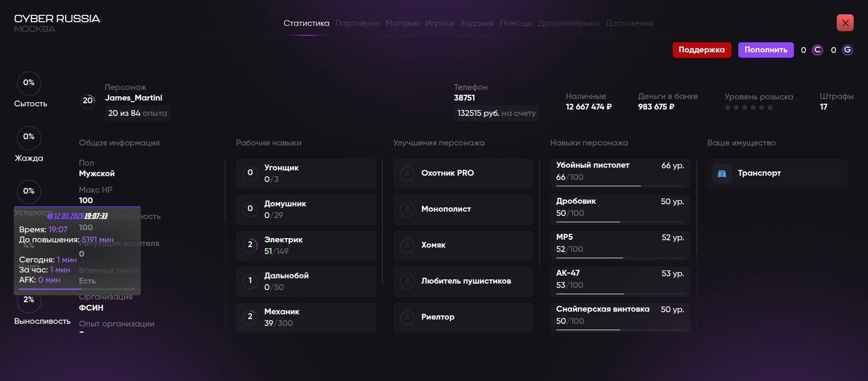The width and height of the screenshot is (868, 381).
Task: Click the lock icon next to Риелтор
Action: tap(407, 317)
